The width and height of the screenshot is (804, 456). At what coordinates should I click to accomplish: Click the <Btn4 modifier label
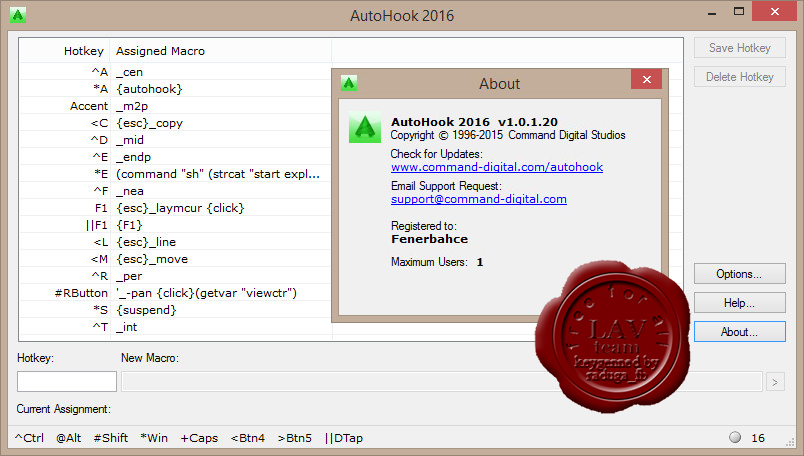click(248, 438)
